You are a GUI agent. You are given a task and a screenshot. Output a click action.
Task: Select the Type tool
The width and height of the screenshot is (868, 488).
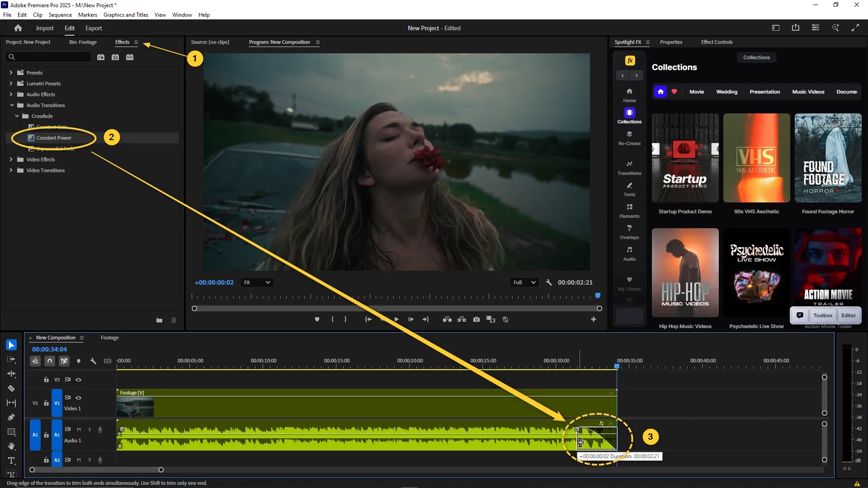point(11,461)
